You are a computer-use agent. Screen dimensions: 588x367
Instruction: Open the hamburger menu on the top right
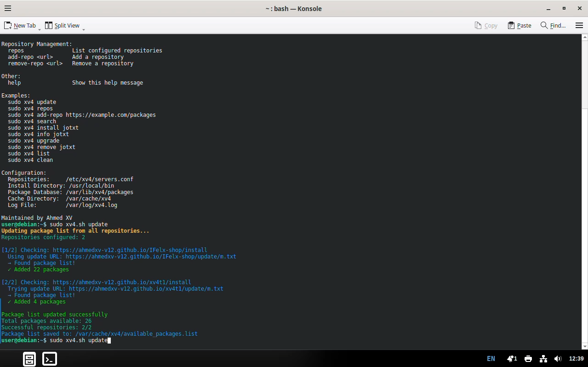[579, 25]
